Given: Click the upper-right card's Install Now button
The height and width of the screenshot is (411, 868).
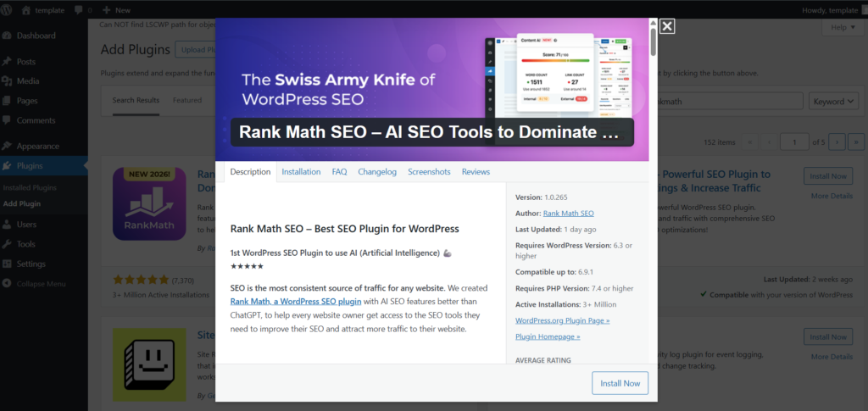Looking at the screenshot, I should pos(827,176).
